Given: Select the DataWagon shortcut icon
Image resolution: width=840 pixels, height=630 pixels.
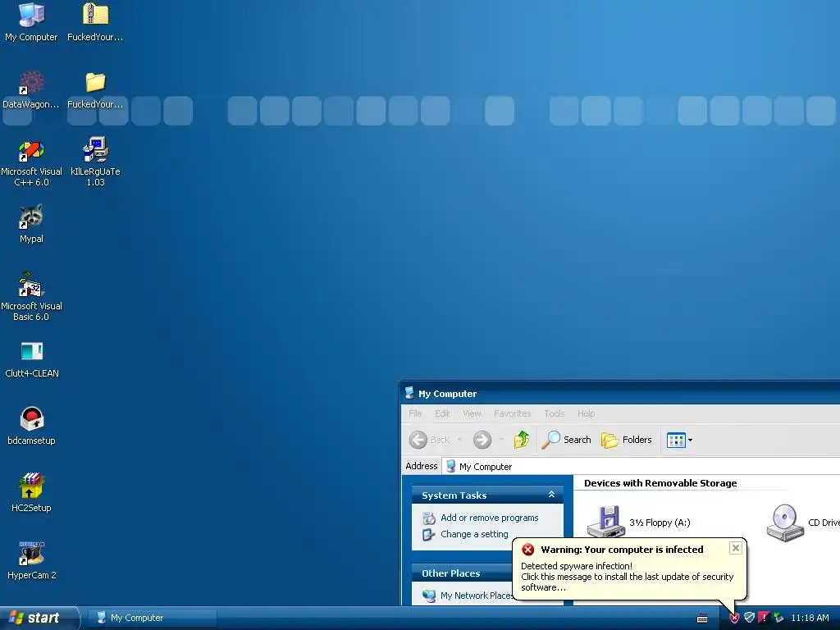Looking at the screenshot, I should coord(31,89).
